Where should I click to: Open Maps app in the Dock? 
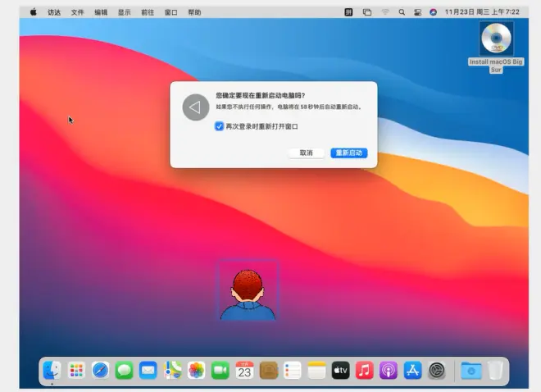coord(172,371)
